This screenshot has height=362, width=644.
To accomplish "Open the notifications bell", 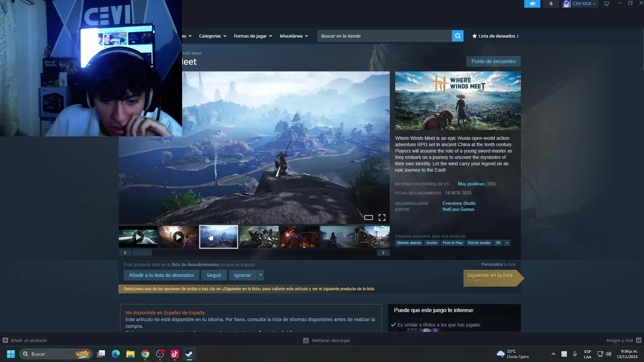I will click(551, 4).
